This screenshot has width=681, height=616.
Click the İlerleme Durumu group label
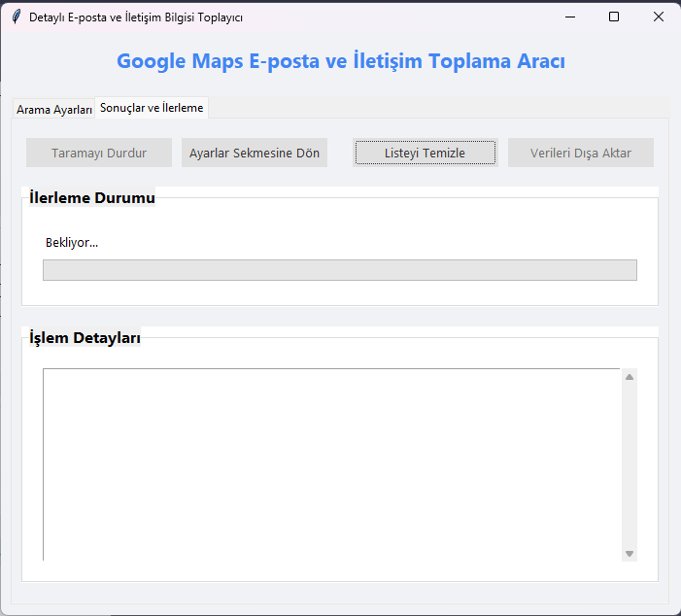tap(92, 197)
